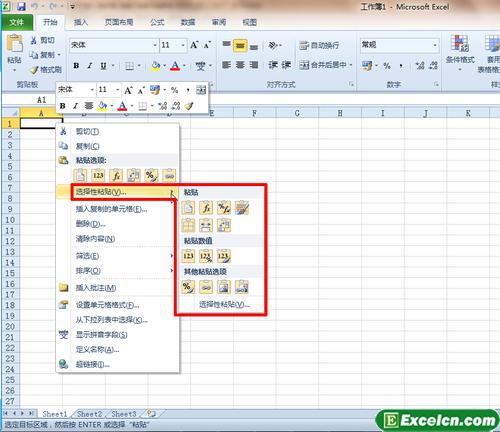The width and height of the screenshot is (500, 432).
Task: Choose Cut in the context menu
Action: pos(118,131)
